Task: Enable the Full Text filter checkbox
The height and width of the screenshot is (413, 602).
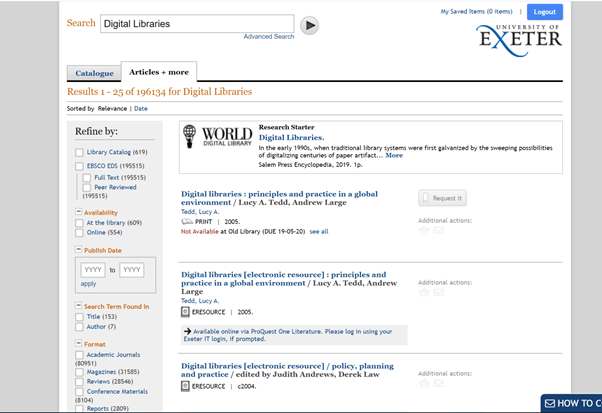Action: point(87,177)
